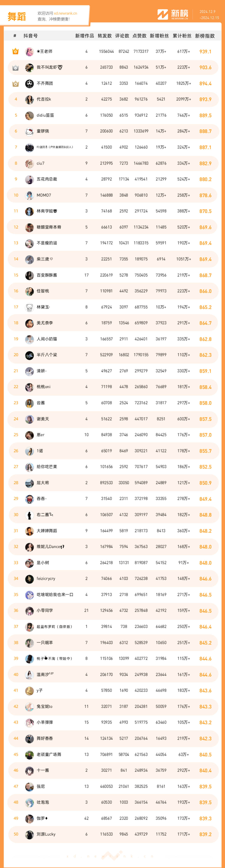Click avatar of feizicrycry
The width and height of the screenshot is (225, 868).
[30, 579]
